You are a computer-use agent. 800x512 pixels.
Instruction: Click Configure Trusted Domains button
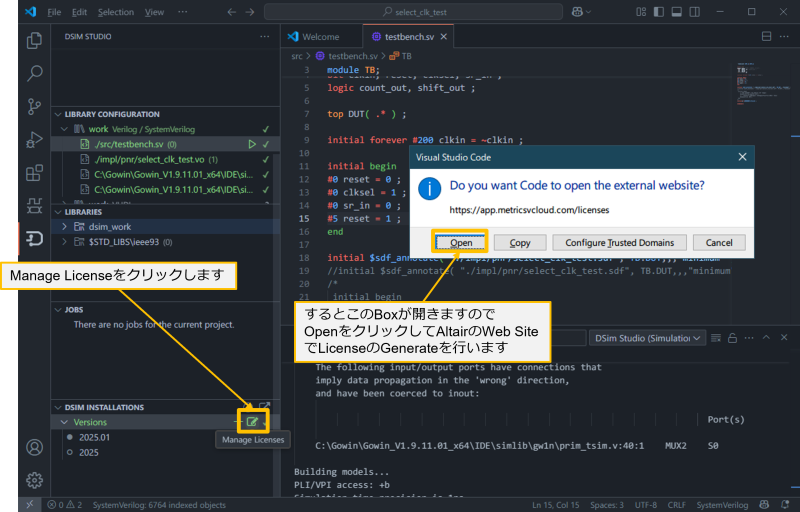pyautogui.click(x=619, y=243)
